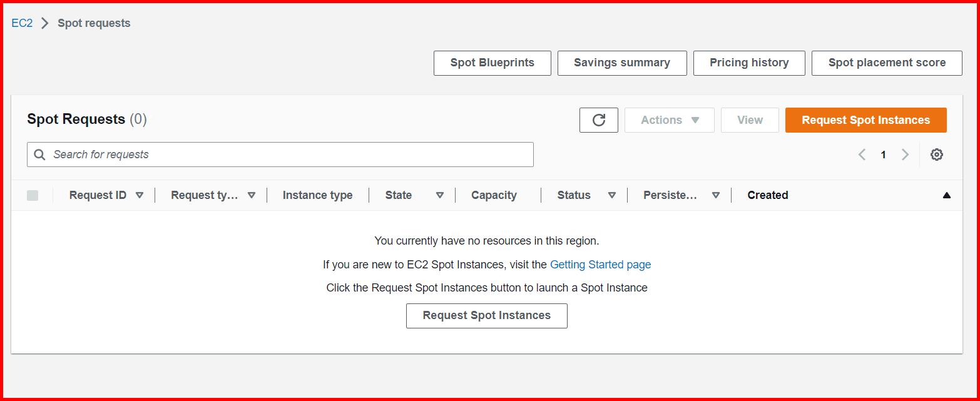Screen dimensions: 980x401
Task: Expand the Persistence column filter
Action: (x=716, y=195)
